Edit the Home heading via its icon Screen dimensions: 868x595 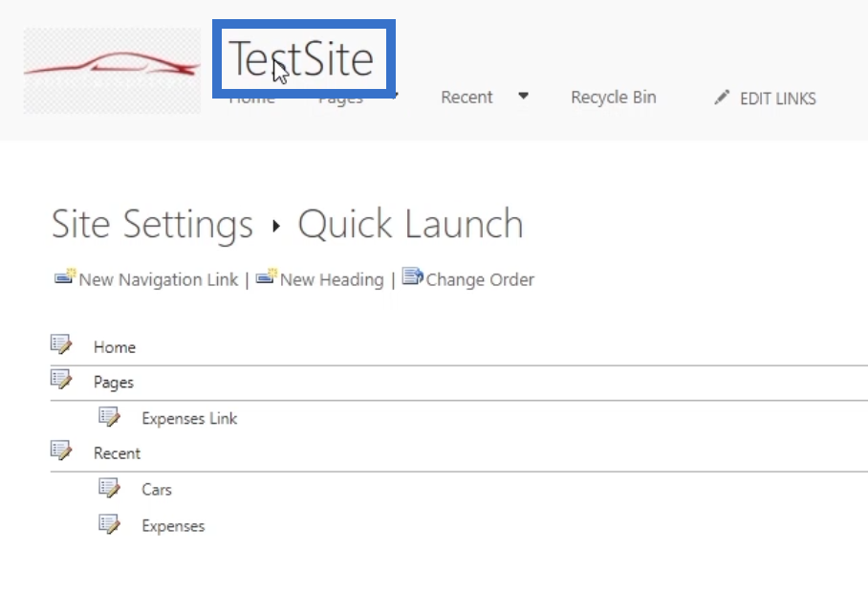coord(61,344)
